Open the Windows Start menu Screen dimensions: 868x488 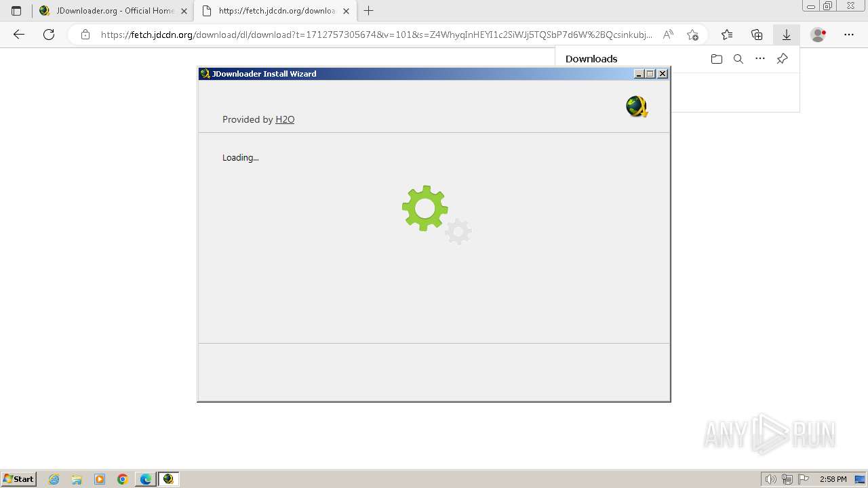tap(19, 479)
